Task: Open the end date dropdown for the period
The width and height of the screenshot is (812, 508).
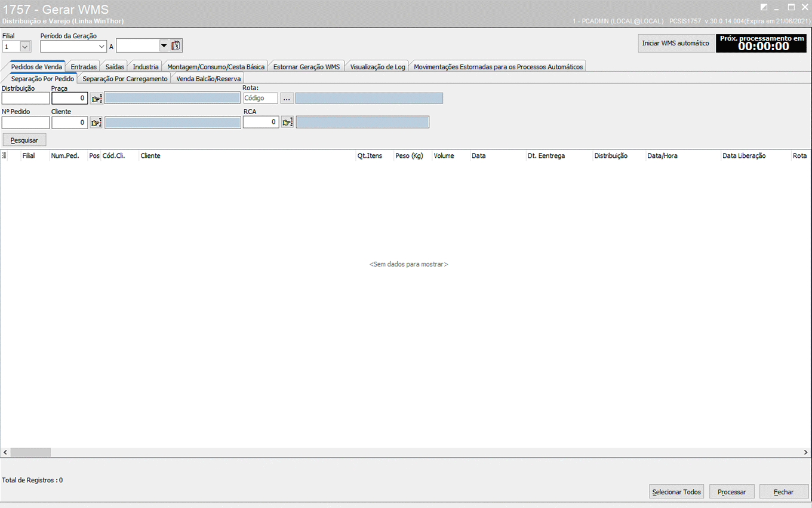Action: click(164, 46)
